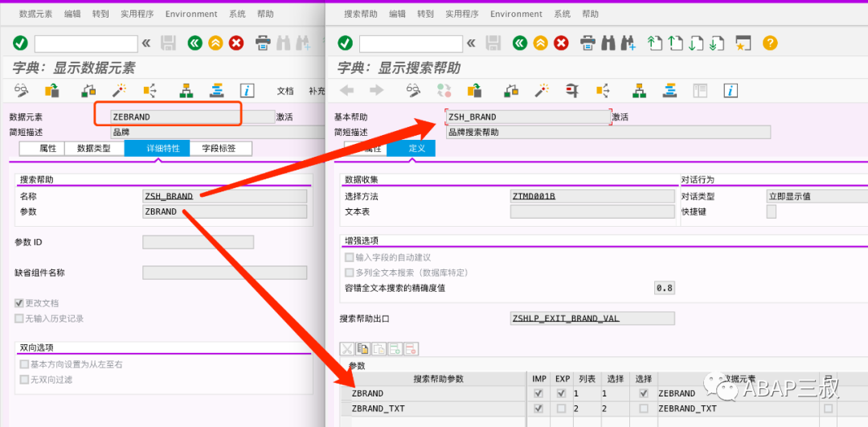The image size is (868, 427).
Task: Toggle the 无双向过滤 checkbox
Action: pos(24,380)
